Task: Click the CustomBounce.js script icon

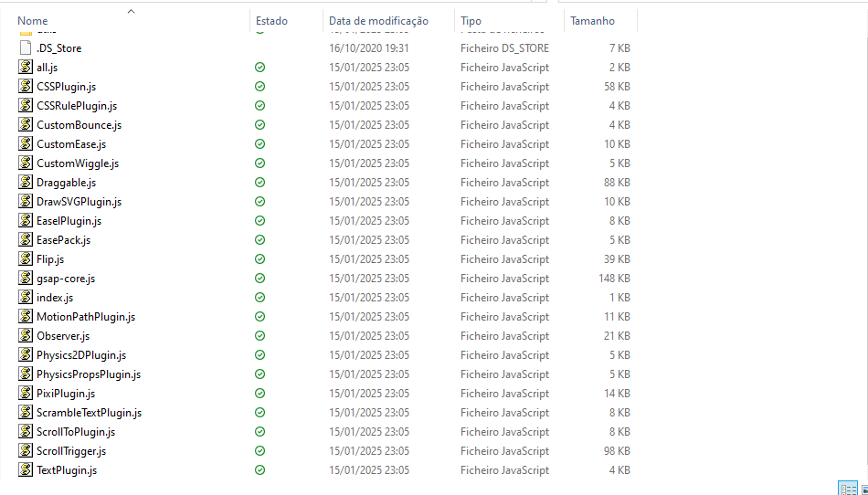Action: [x=26, y=124]
